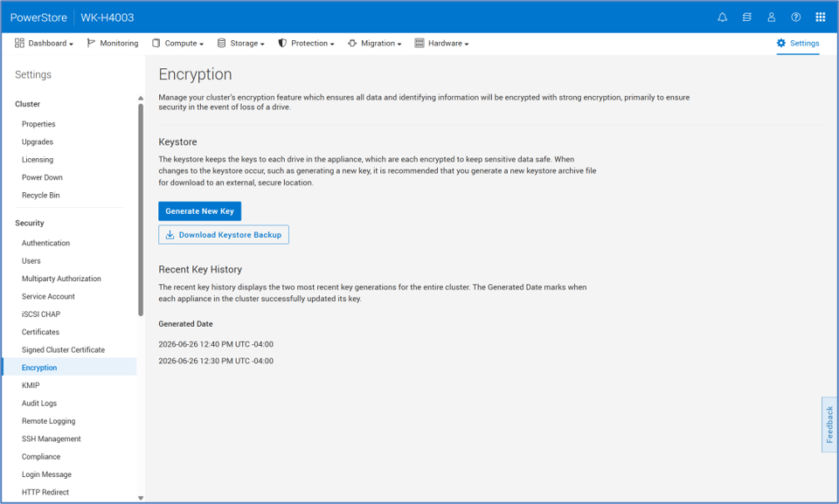
Task: Click sidebar scrollbar up arrow
Action: pos(141,98)
